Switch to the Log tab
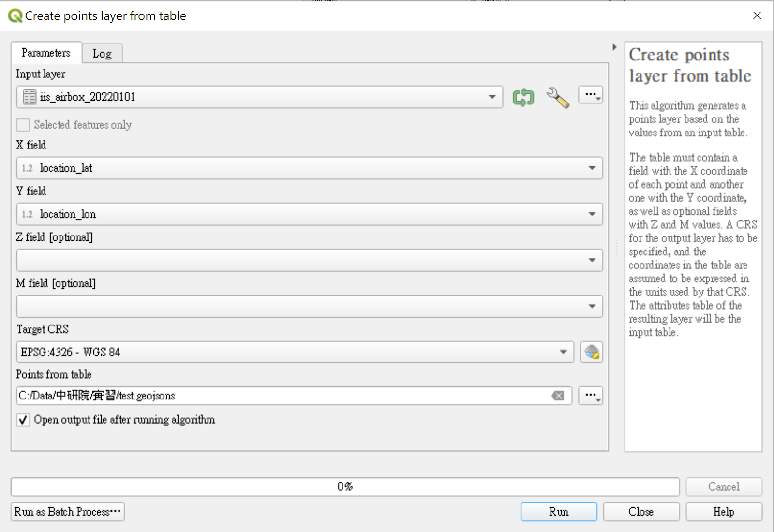The image size is (774, 532). coord(102,54)
